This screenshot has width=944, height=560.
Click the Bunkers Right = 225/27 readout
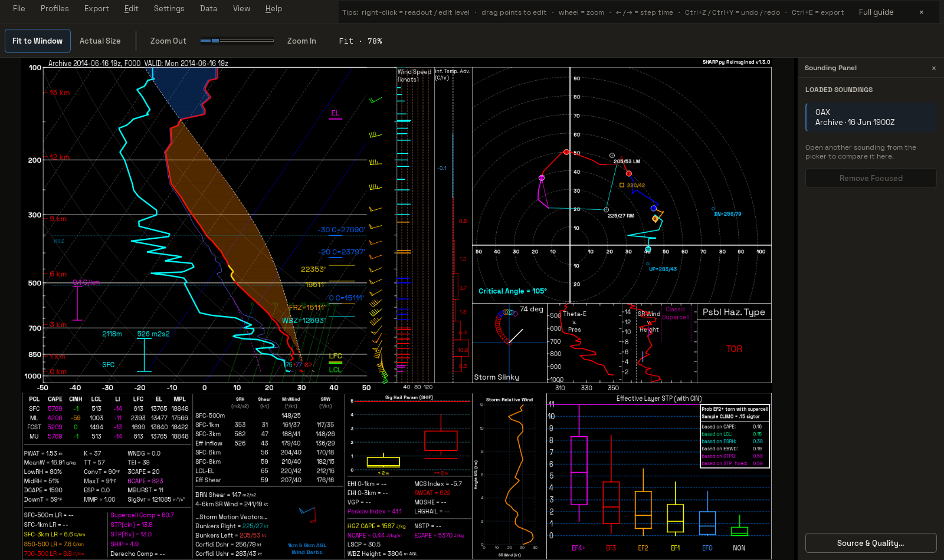232,526
